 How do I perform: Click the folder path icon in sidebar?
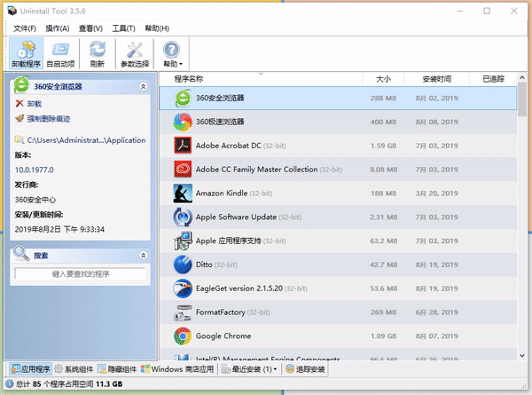(20, 139)
